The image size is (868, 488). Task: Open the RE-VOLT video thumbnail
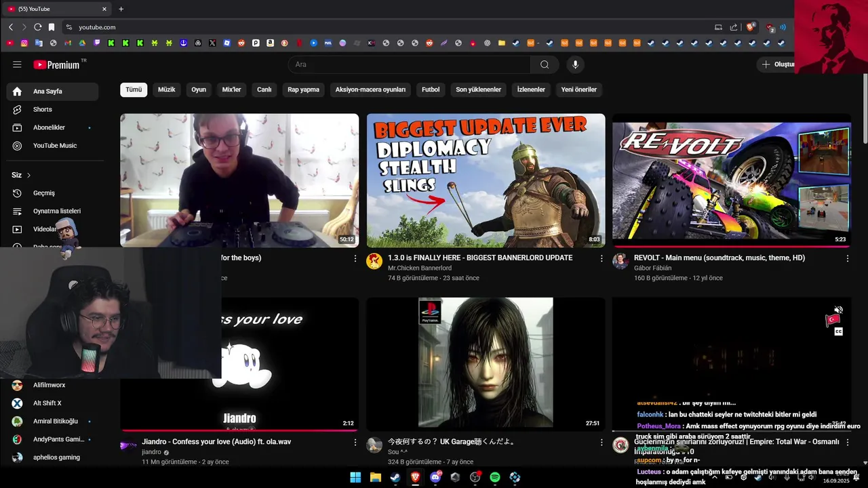coord(732,180)
